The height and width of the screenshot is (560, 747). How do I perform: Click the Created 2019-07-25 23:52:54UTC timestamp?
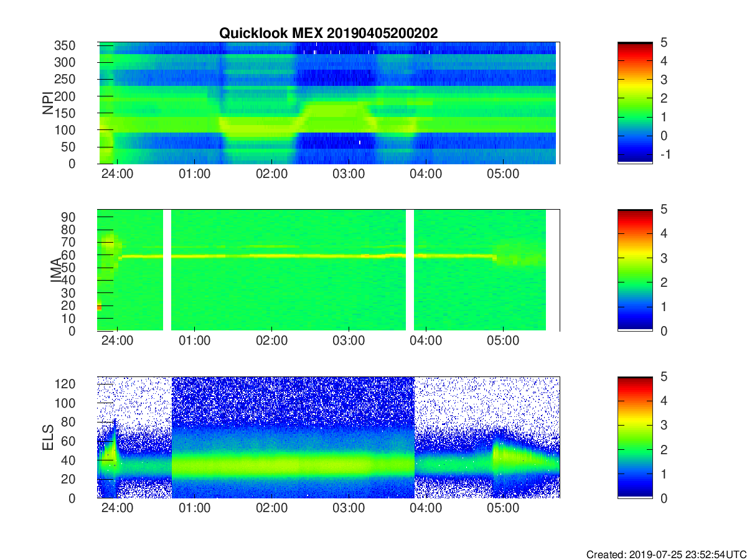pos(666,554)
